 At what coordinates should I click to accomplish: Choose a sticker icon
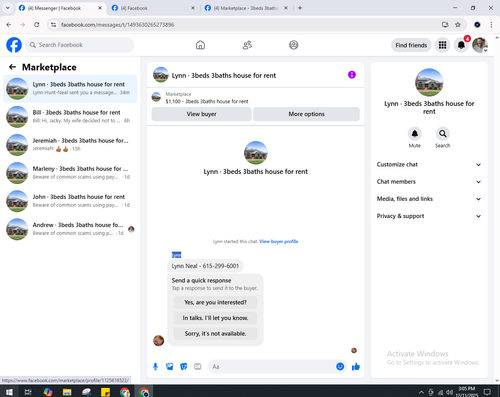pos(184,367)
